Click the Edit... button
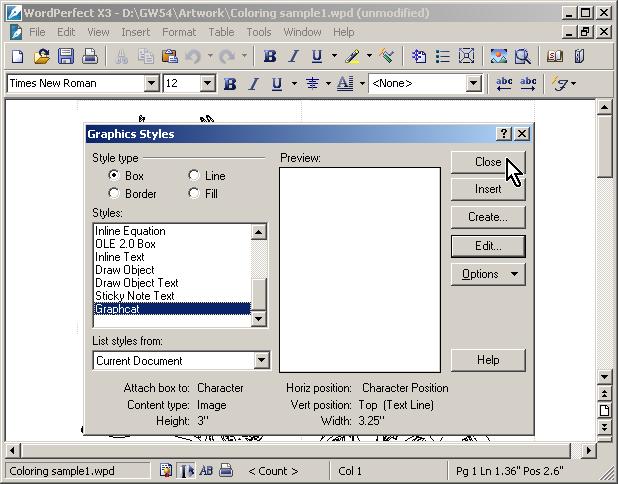The image size is (618, 484). pyautogui.click(x=488, y=246)
